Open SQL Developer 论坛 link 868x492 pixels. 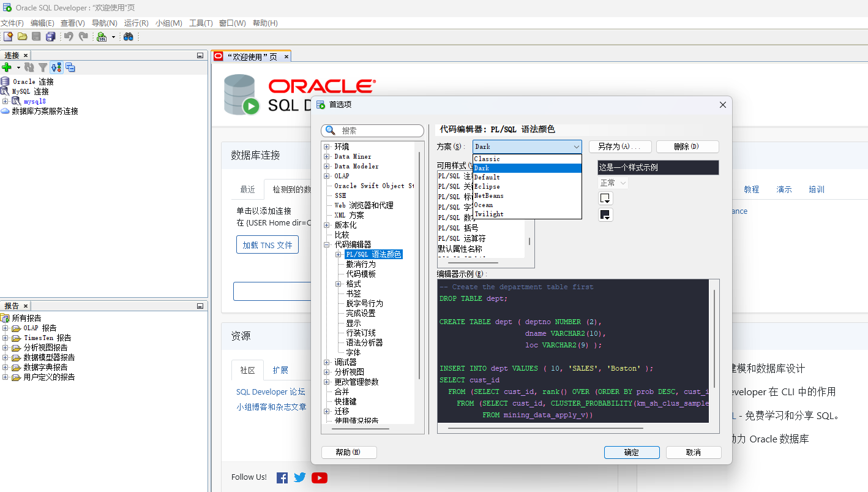(271, 392)
